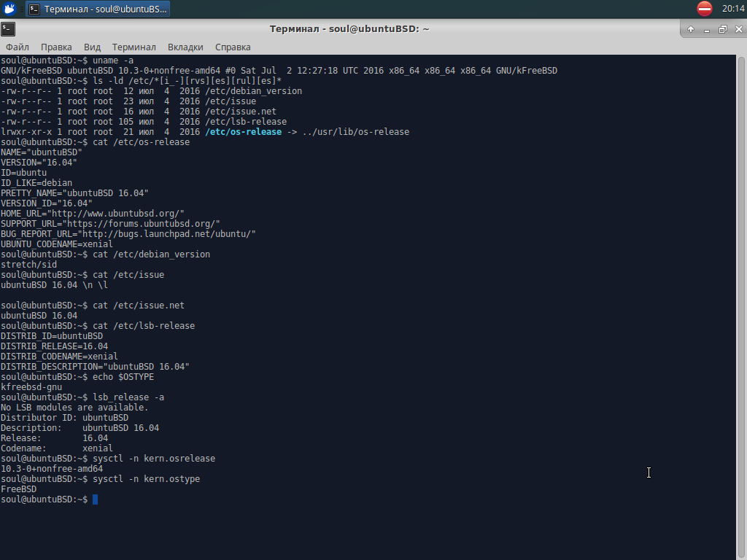This screenshot has height=560, width=747.
Task: Click the DISTRIB_DESCRIPTION line
Action: 96,367
